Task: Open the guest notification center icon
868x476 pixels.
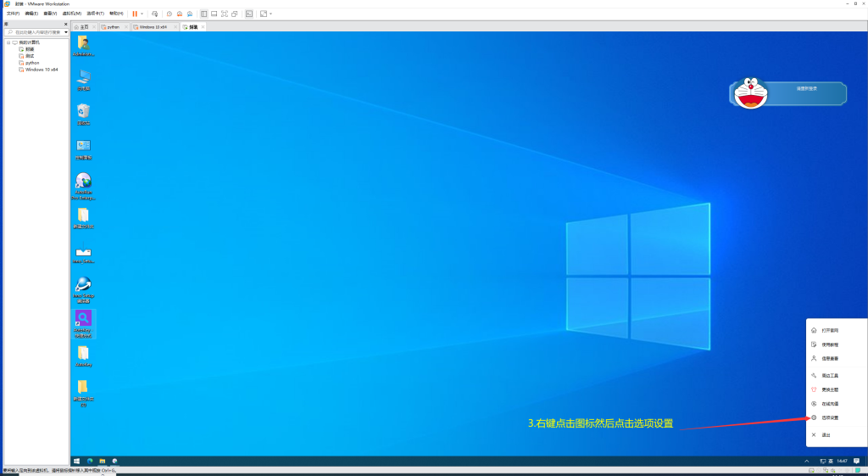Action: coord(856,461)
